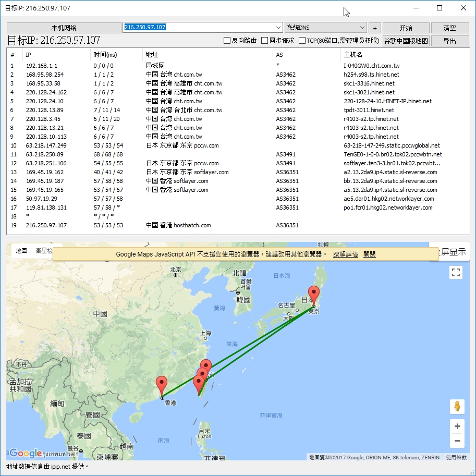Viewport: 476px width, 476px height.
Task: Click hostname po1.fcr01.hkg02.networklayer.com
Action: click(x=388, y=208)
